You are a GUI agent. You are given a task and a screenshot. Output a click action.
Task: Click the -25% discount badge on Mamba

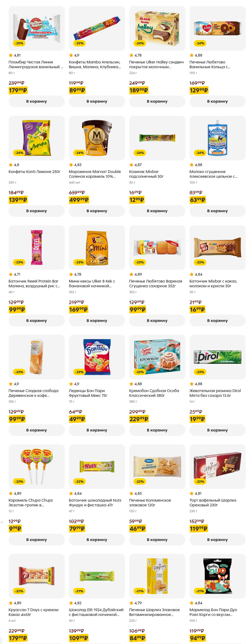(79, 43)
